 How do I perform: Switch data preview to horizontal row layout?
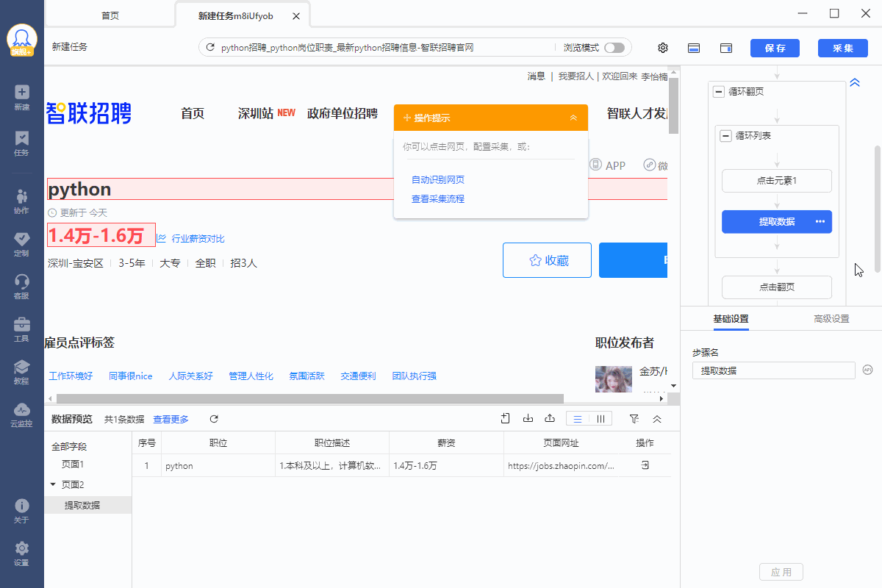coord(578,419)
